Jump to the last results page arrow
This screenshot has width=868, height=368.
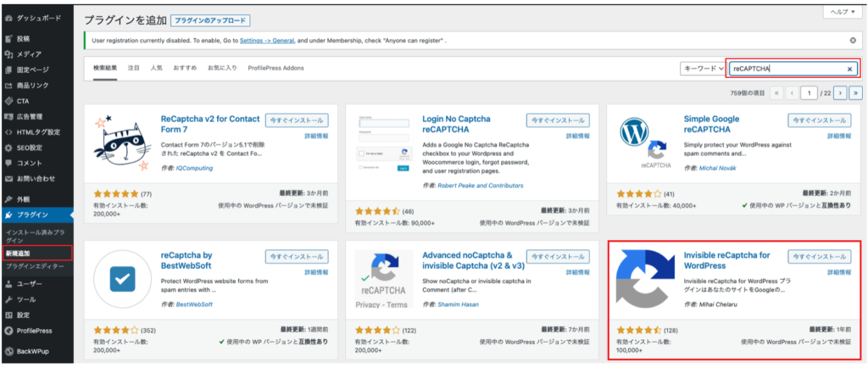(x=857, y=93)
